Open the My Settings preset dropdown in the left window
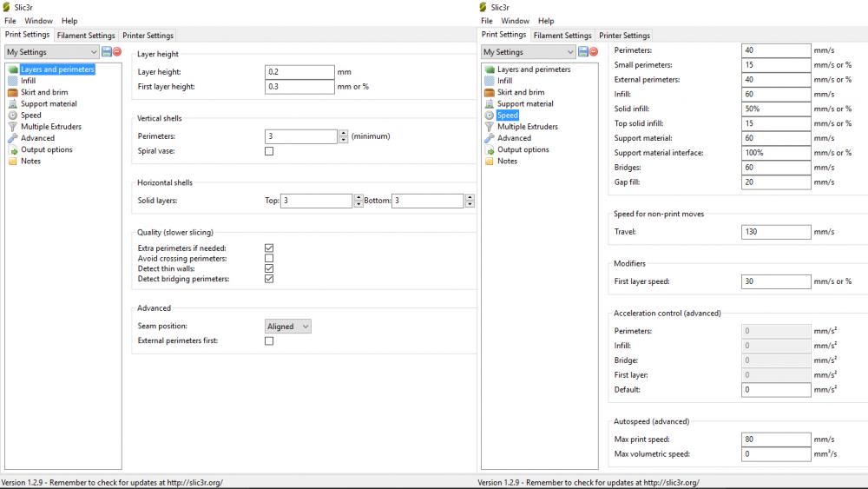Screen dimensions: 868x489 tap(51, 52)
